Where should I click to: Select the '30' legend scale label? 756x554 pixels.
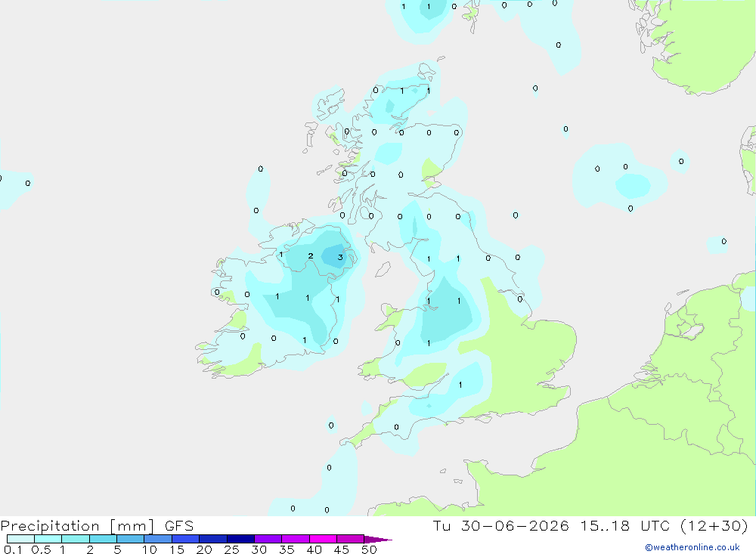pyautogui.click(x=259, y=549)
